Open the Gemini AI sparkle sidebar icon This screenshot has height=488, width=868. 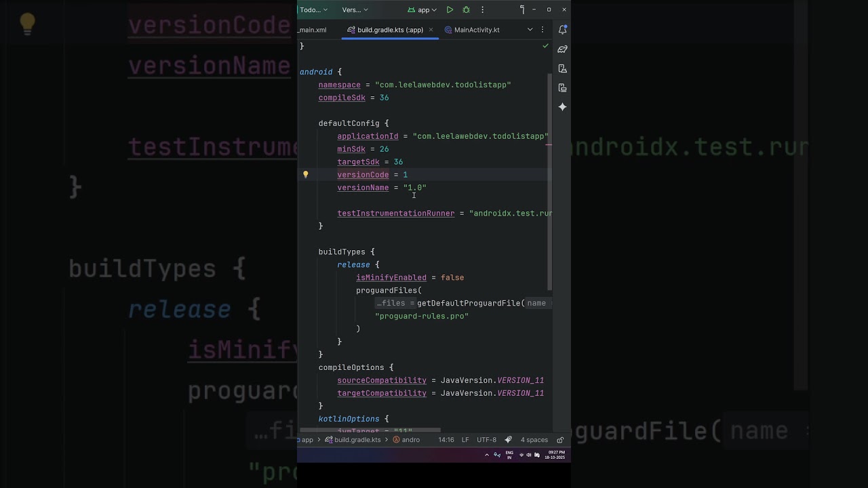coord(562,107)
